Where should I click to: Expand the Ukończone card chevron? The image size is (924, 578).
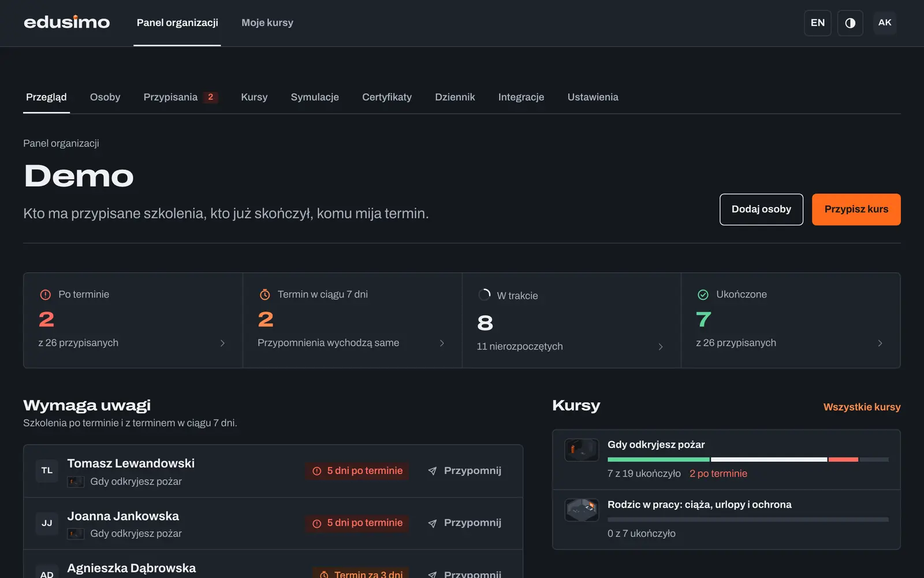[x=880, y=343]
